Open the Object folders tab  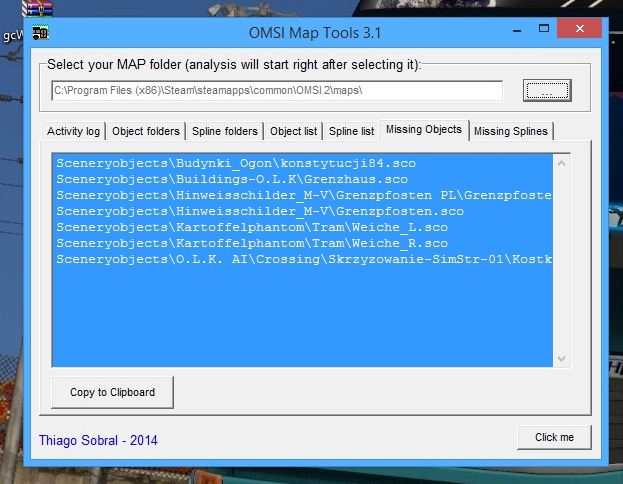[146, 131]
